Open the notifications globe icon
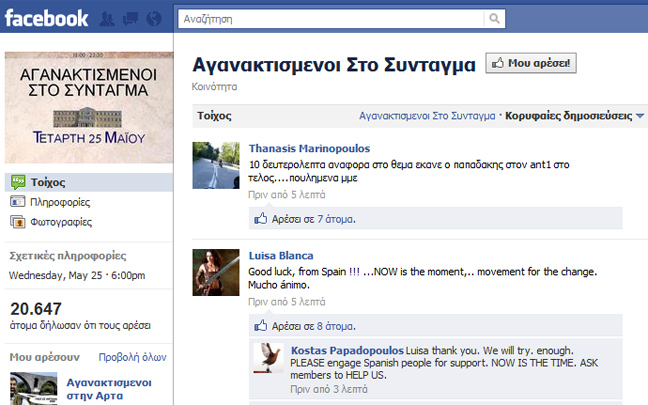Image resolution: width=648 pixels, height=405 pixels. coord(154,19)
